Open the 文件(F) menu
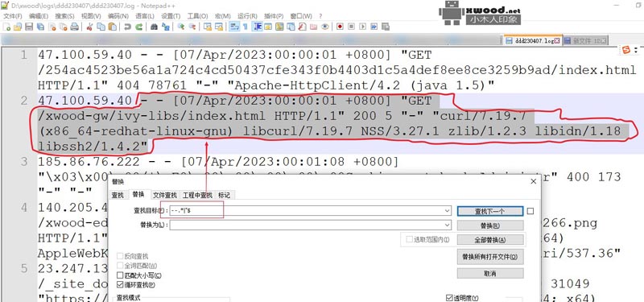This screenshot has height=302, width=644. coord(13,16)
